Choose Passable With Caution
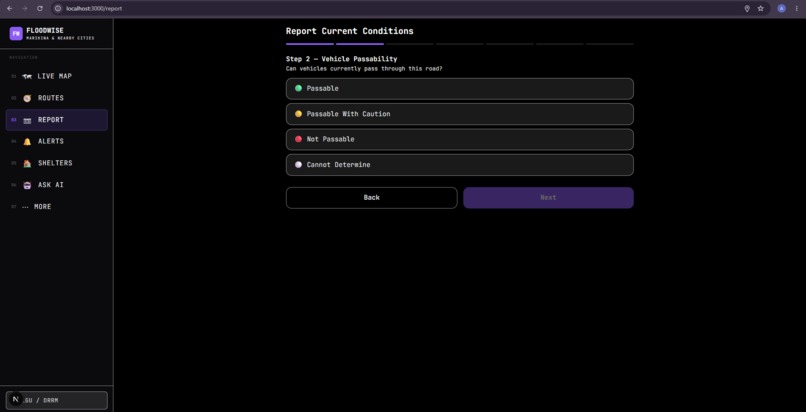The height and width of the screenshot is (412, 806). [x=460, y=114]
